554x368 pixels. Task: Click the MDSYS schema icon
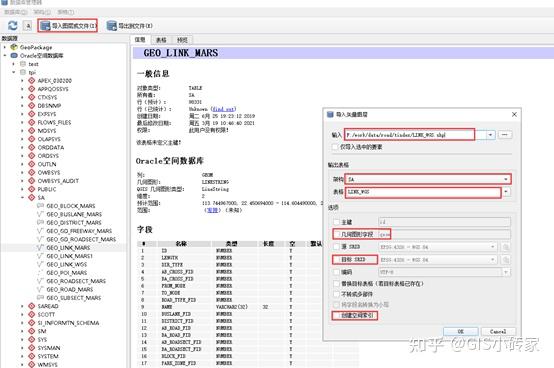pos(31,131)
